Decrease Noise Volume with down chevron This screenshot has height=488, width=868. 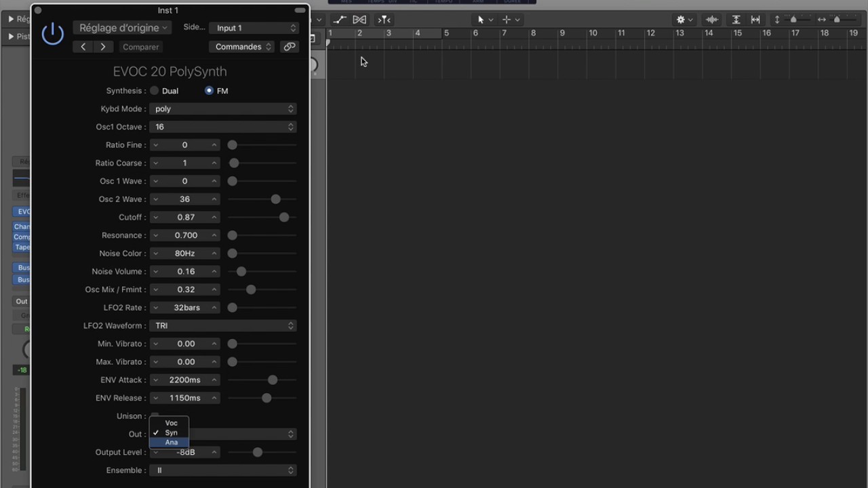pyautogui.click(x=155, y=272)
